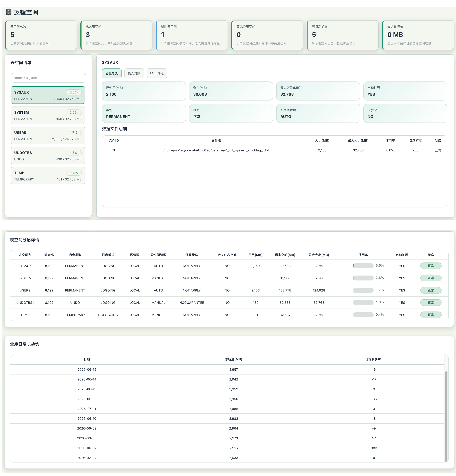Select the USERS tablespace card

tap(48, 136)
